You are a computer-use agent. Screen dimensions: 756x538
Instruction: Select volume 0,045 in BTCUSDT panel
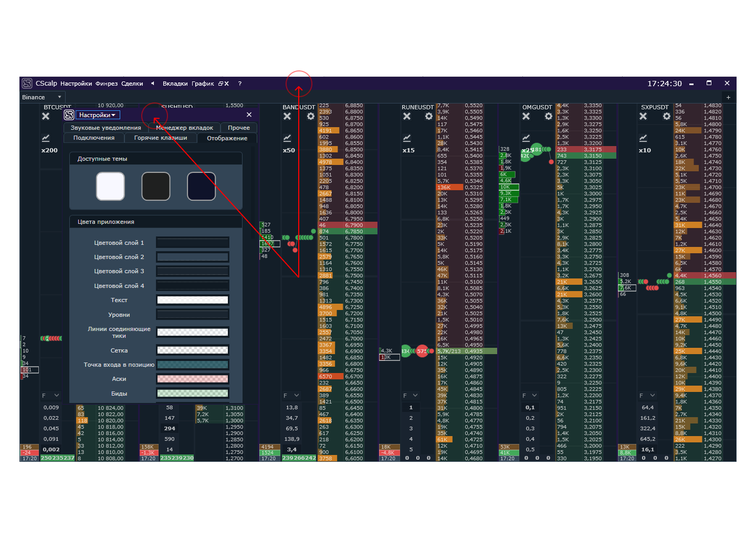[51, 428]
